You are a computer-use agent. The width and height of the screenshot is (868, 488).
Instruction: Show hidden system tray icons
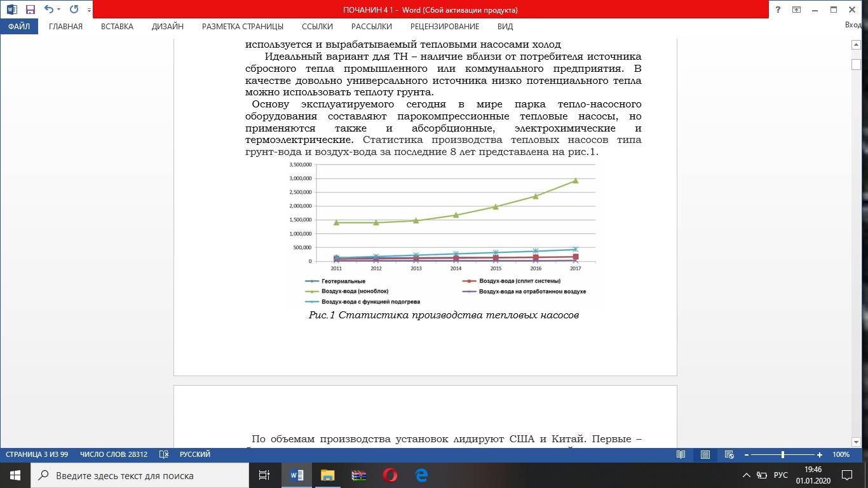point(747,475)
